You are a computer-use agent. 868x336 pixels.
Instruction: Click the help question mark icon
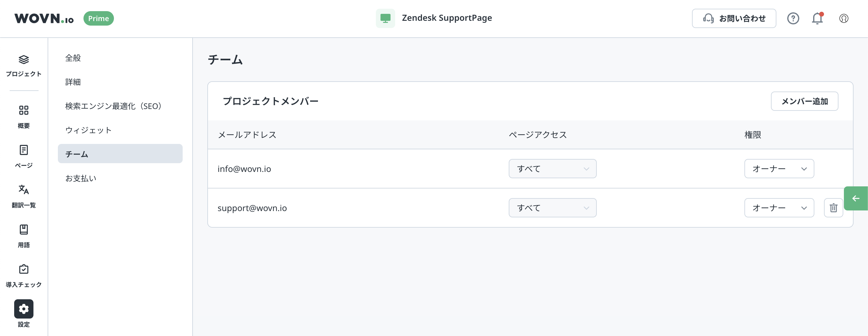coord(793,19)
